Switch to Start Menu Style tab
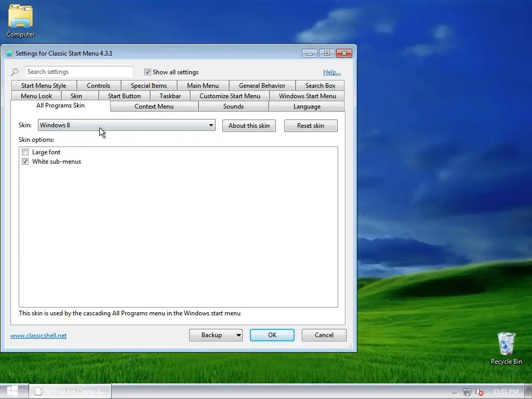This screenshot has height=399, width=532. tap(44, 86)
